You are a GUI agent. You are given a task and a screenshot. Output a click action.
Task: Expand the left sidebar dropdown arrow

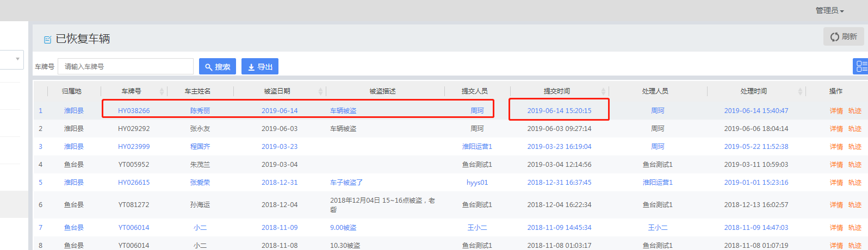coord(17,59)
